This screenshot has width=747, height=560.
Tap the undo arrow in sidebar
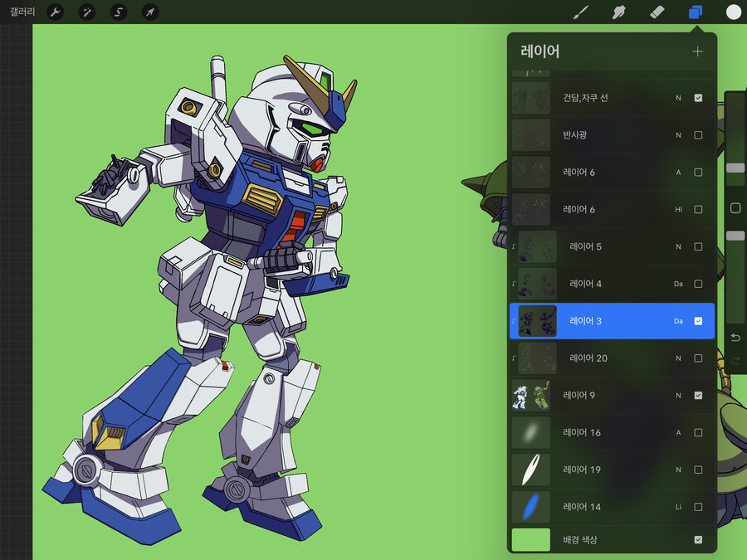(735, 338)
